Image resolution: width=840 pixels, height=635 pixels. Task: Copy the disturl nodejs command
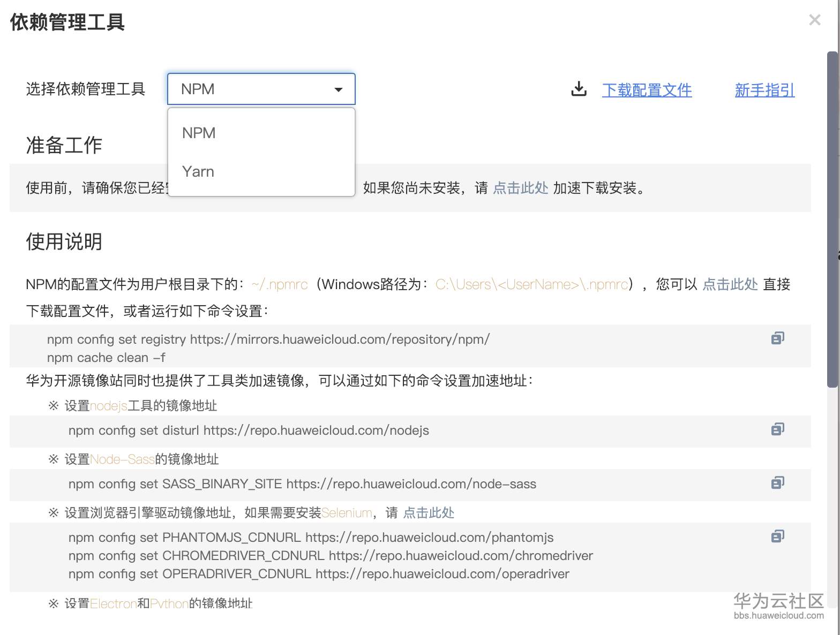(778, 429)
